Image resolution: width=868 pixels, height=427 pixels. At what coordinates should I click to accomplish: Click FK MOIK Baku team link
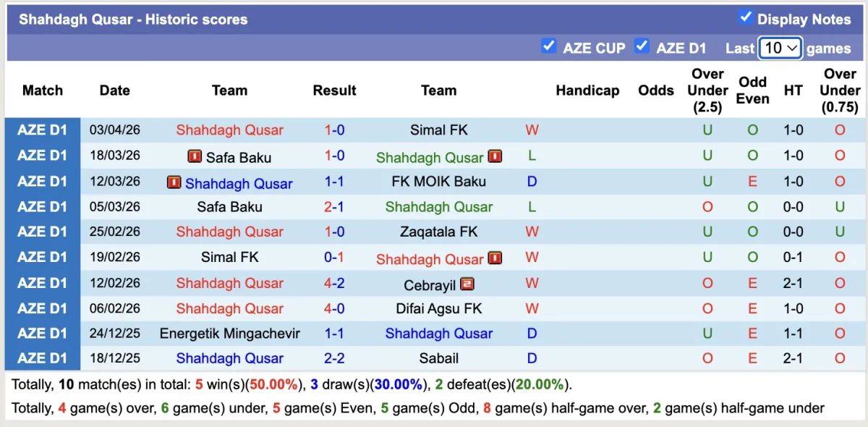(x=438, y=182)
